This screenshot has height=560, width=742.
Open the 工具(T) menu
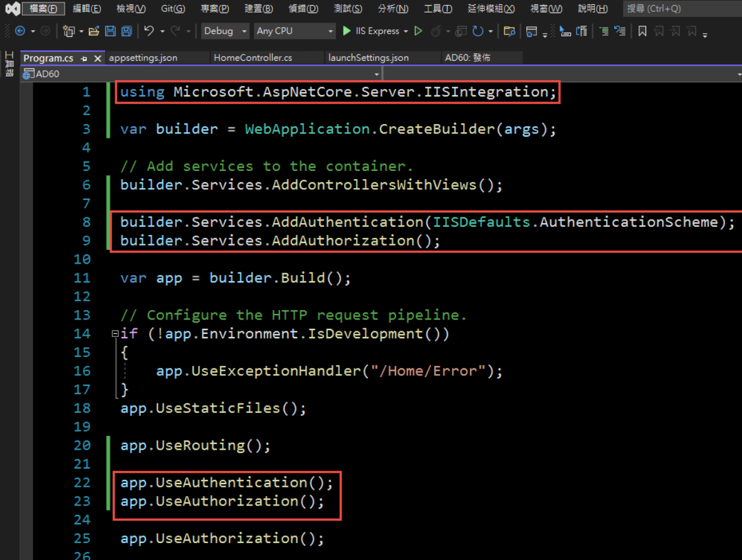[437, 9]
